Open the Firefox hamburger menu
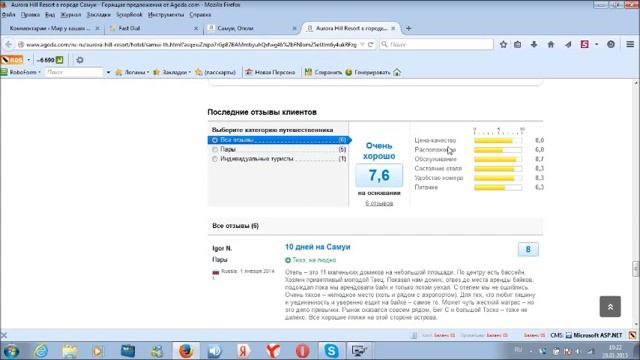Image resolution: width=640 pixels, height=360 pixels. coord(630,44)
